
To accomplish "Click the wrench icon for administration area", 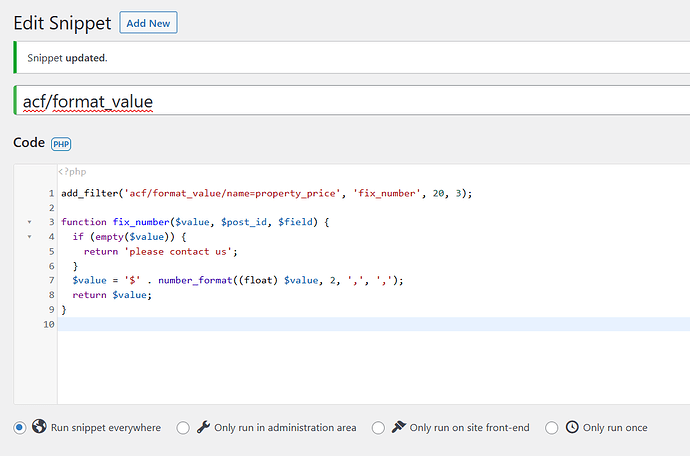I will [203, 427].
